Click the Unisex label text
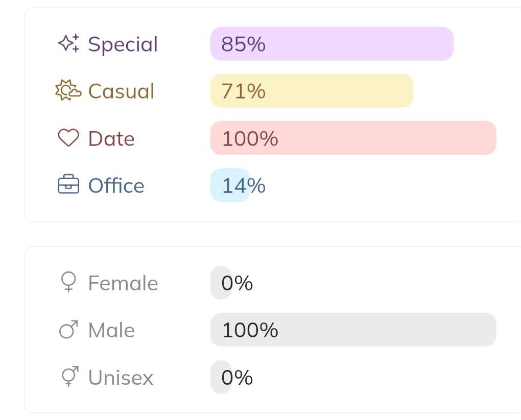Viewport: 521px width, 420px height. tap(121, 378)
